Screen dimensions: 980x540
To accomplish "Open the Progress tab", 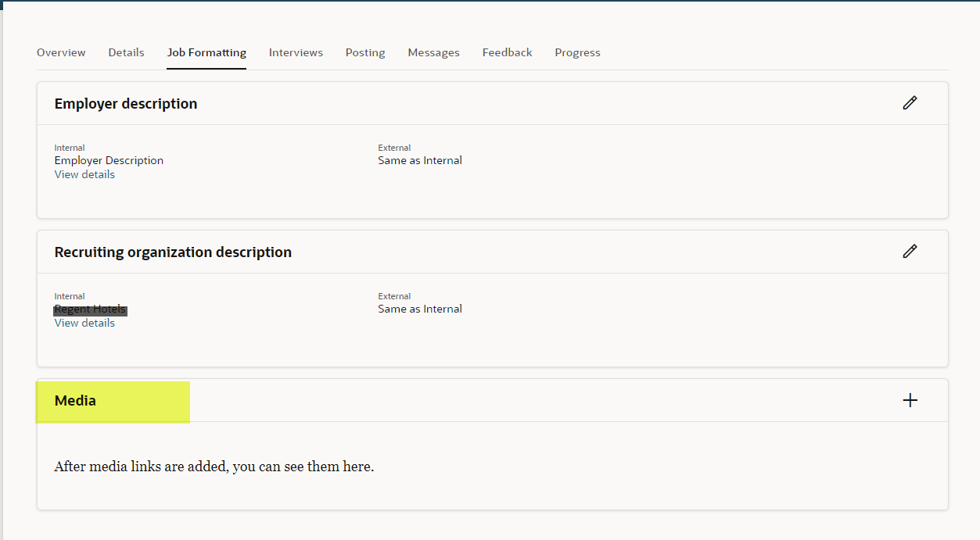I will coord(577,52).
